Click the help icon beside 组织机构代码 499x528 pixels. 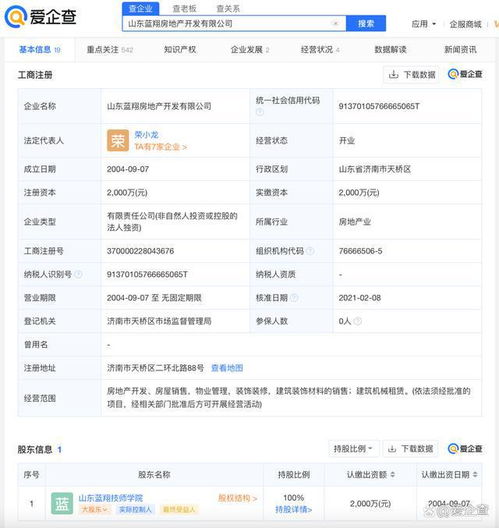coord(311,251)
